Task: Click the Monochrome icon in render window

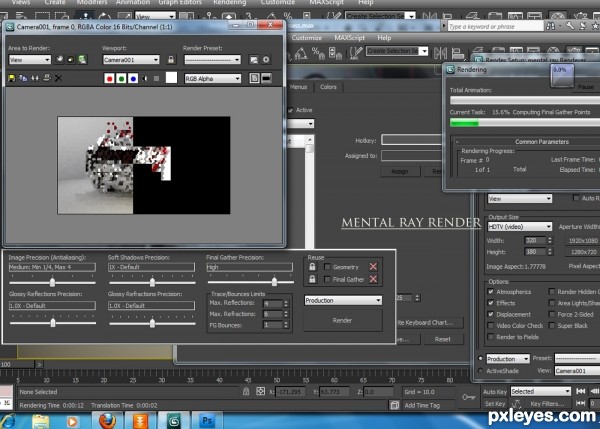Action: [x=156, y=78]
